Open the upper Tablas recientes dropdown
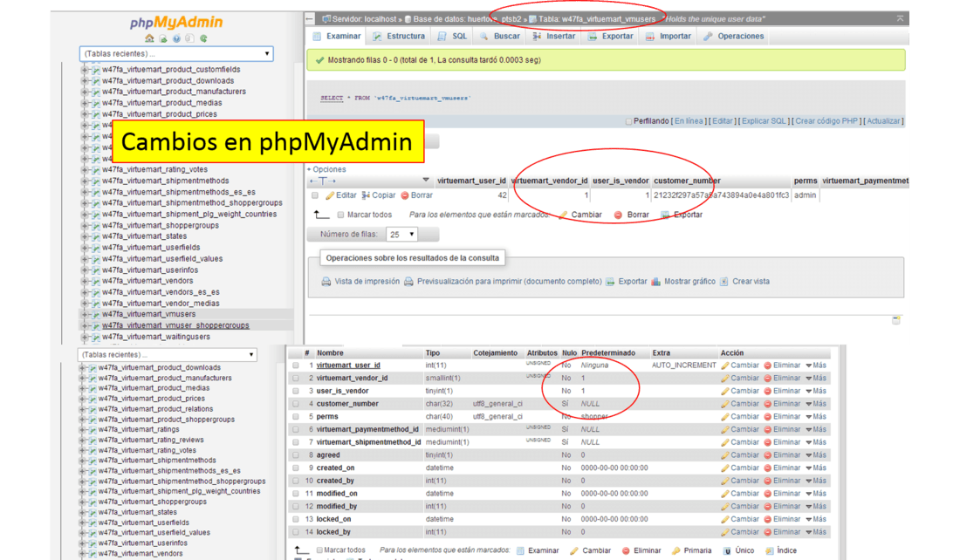This screenshot has height=560, width=960. click(x=176, y=54)
